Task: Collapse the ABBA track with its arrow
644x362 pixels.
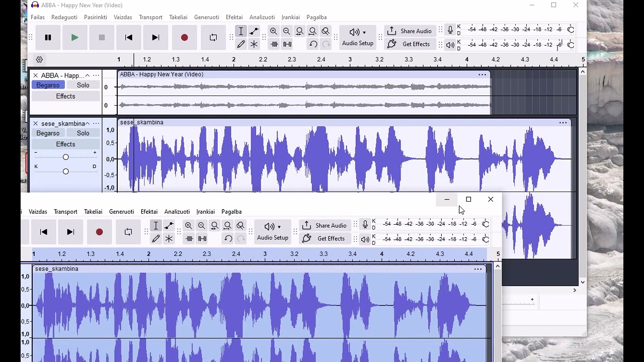Action: point(87,75)
